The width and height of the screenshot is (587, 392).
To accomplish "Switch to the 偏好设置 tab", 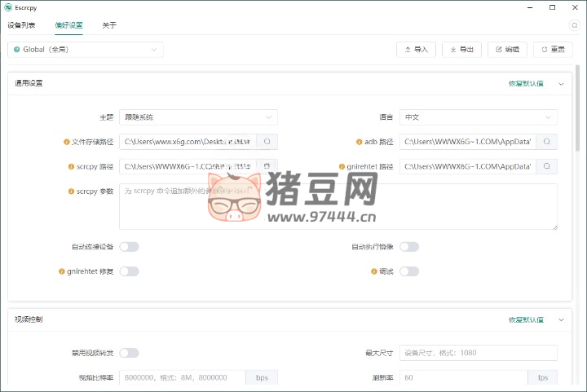I will pos(68,25).
